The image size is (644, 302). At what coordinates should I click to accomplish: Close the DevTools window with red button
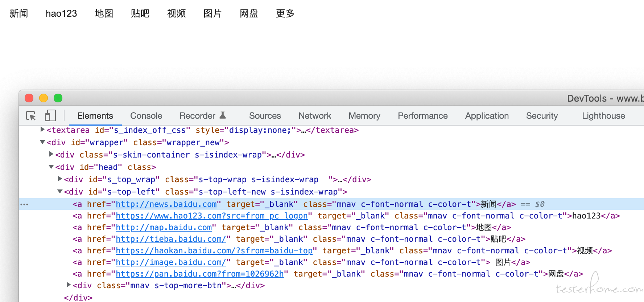[29, 98]
